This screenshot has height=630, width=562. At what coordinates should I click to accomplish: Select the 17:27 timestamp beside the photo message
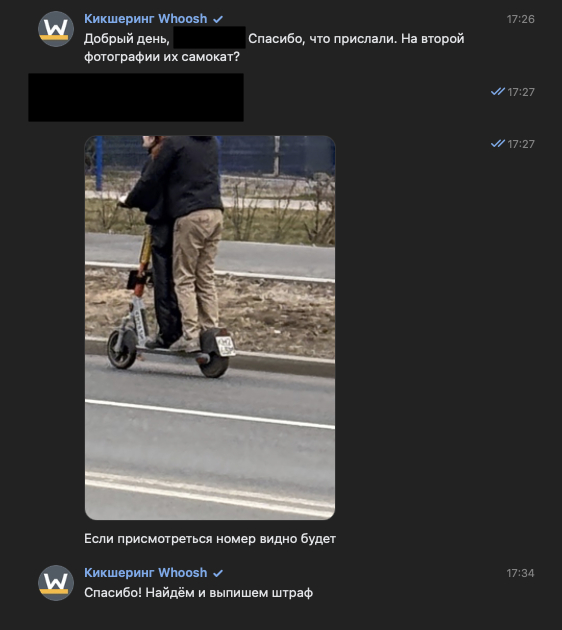pyautogui.click(x=521, y=144)
